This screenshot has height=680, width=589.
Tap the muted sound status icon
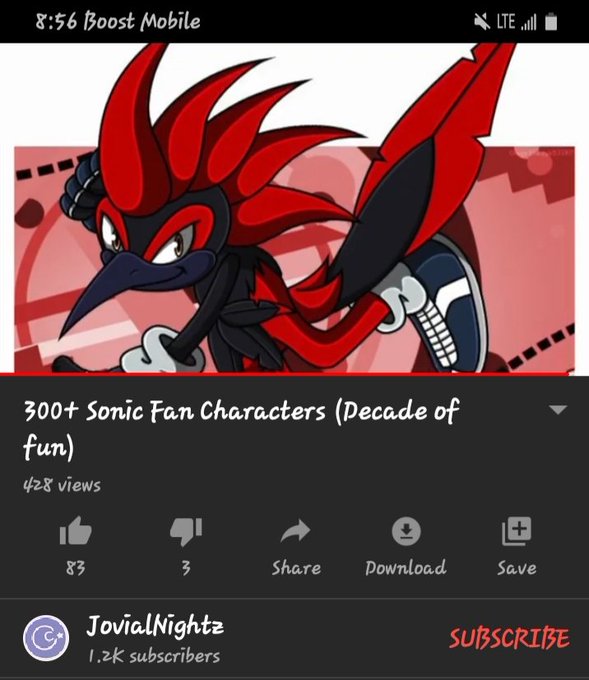(482, 21)
